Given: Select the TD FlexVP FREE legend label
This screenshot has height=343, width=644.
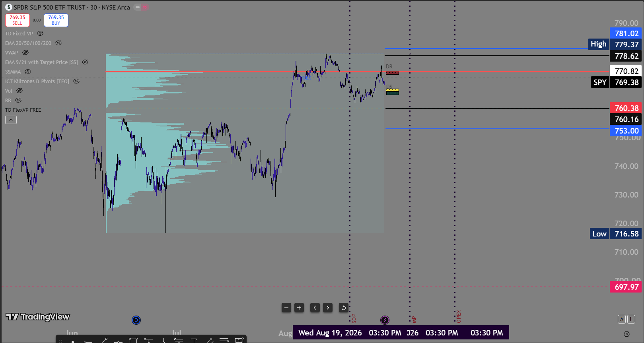Looking at the screenshot, I should point(23,110).
